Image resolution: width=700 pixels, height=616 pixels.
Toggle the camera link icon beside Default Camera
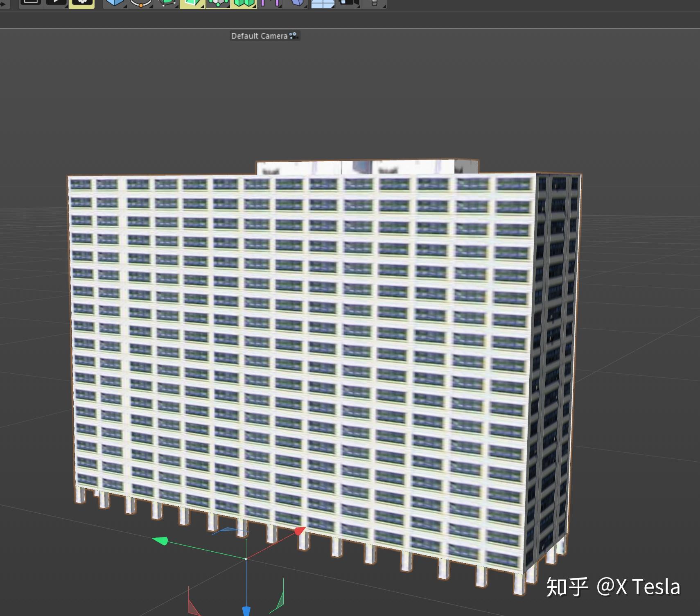pyautogui.click(x=294, y=36)
